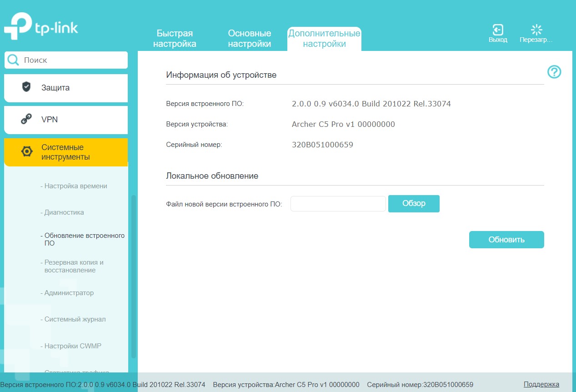
Task: Expand the Защита menu section
Action: (66, 88)
